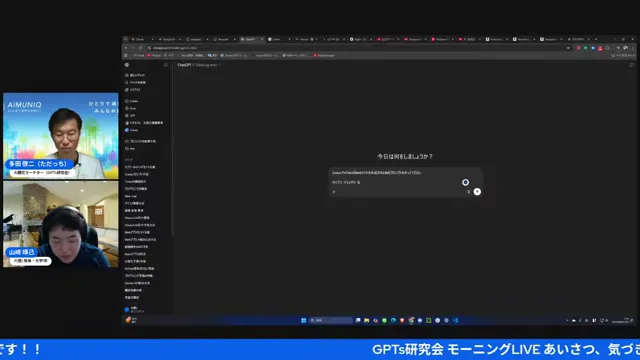The height and width of the screenshot is (360, 640).
Task: Open the weather widget on the taskbar
Action: pos(131,320)
